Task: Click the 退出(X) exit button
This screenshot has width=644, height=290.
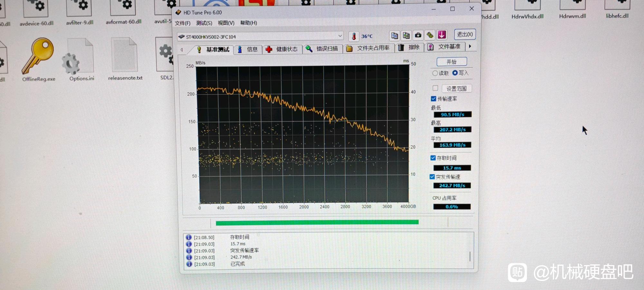Action: [x=465, y=34]
